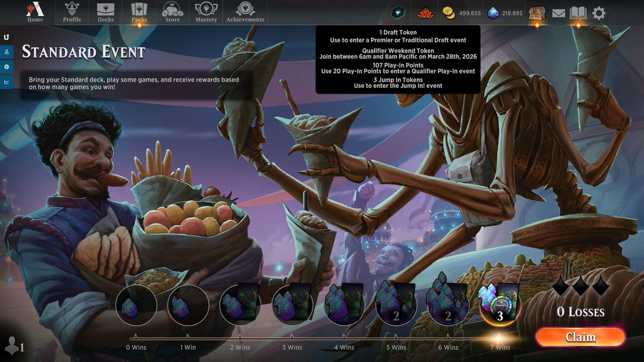The image size is (644, 362).
Task: Select the 4 Wins reward bubble
Action: (x=344, y=305)
